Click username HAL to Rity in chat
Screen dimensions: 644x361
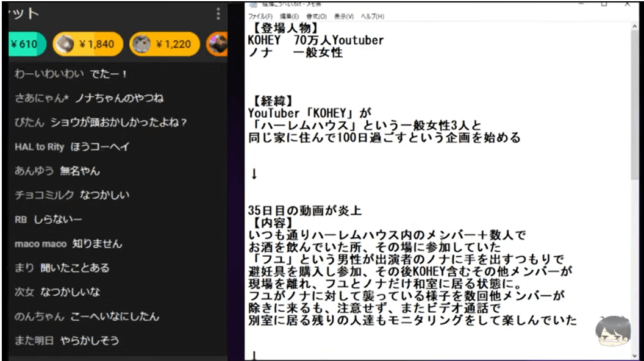click(39, 147)
